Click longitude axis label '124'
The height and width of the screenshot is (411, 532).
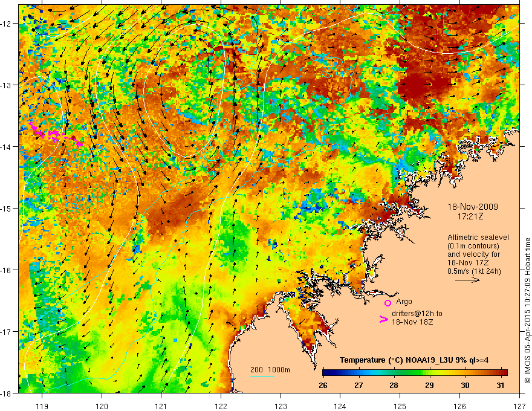click(340, 406)
